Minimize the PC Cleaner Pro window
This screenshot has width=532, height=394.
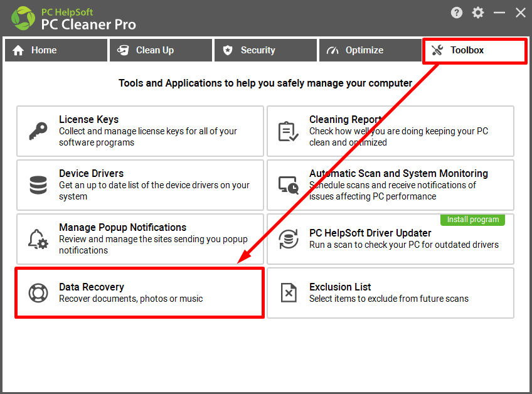[x=499, y=13]
